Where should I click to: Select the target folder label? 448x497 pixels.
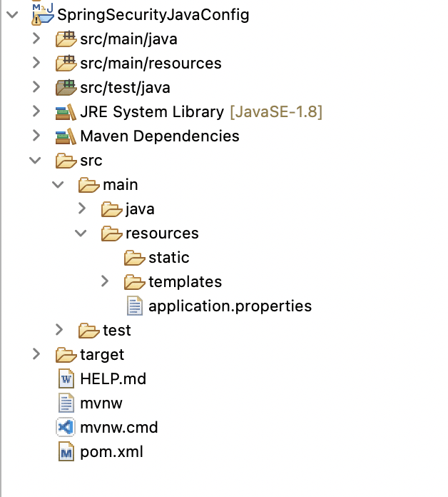[x=102, y=356]
